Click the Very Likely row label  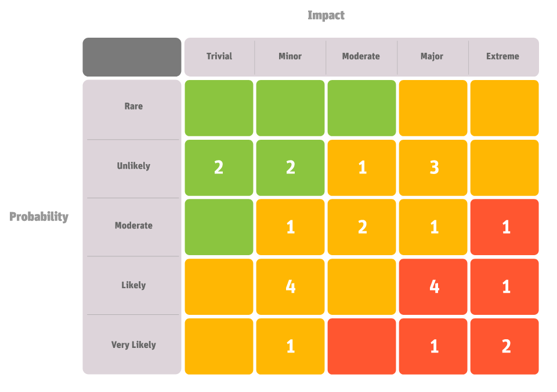coord(133,345)
